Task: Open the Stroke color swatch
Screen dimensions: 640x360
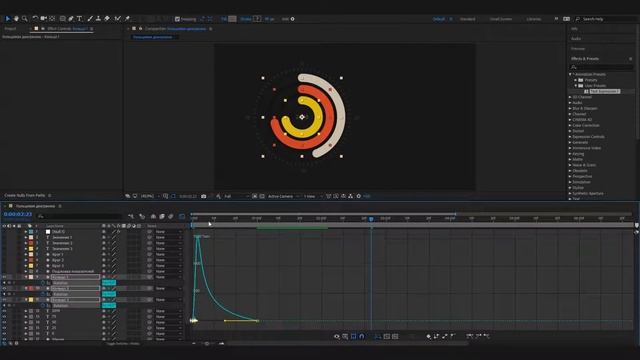Action: point(257,19)
